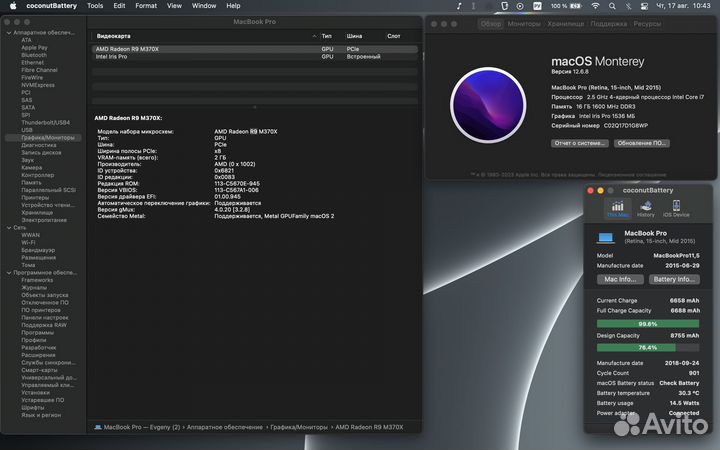The width and height of the screenshot is (720, 450).
Task: Click the Обновление ПО button
Action: click(x=641, y=143)
